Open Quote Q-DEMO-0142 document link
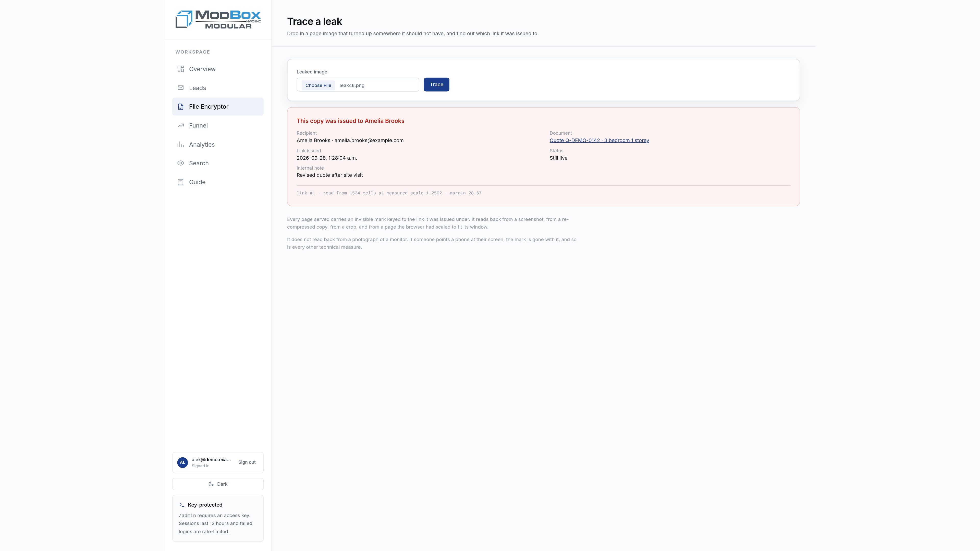 click(x=599, y=140)
